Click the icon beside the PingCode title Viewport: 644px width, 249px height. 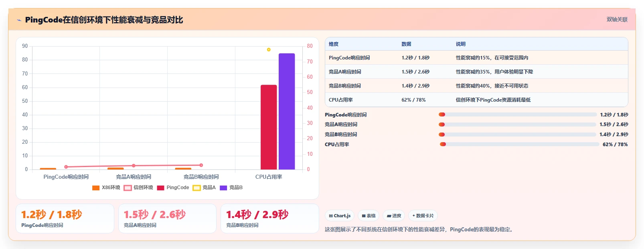point(19,20)
